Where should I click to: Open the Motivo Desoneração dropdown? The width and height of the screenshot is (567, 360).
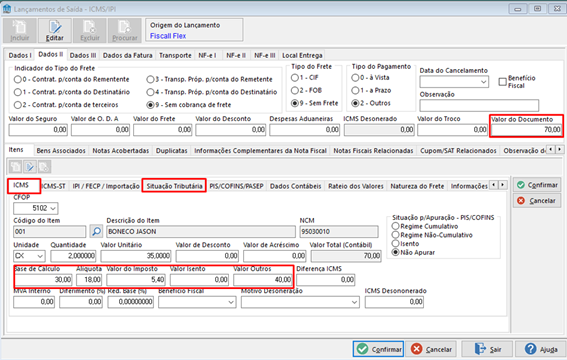[x=355, y=302]
